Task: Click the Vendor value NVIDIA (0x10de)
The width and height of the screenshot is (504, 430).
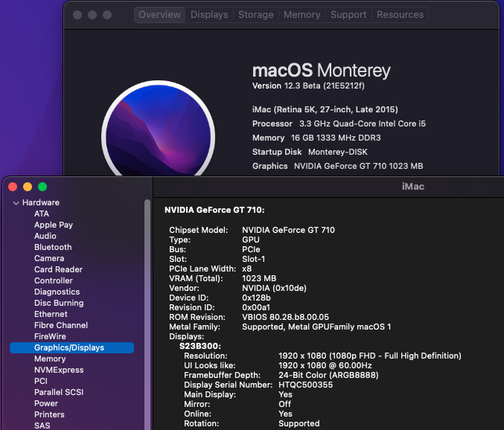Action: tap(274, 288)
